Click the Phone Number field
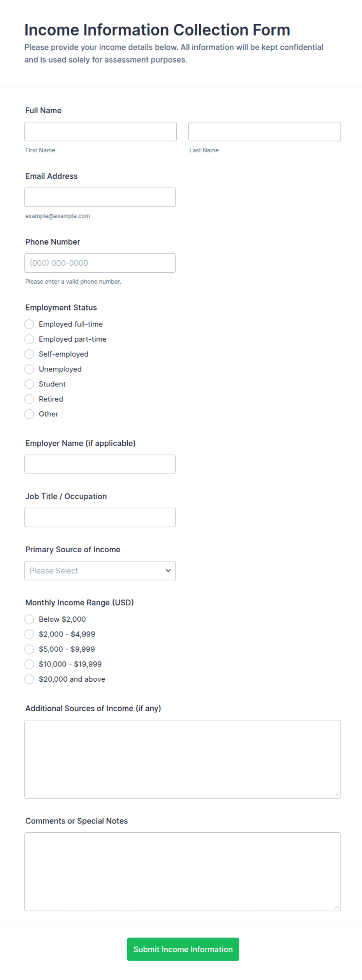 100,263
